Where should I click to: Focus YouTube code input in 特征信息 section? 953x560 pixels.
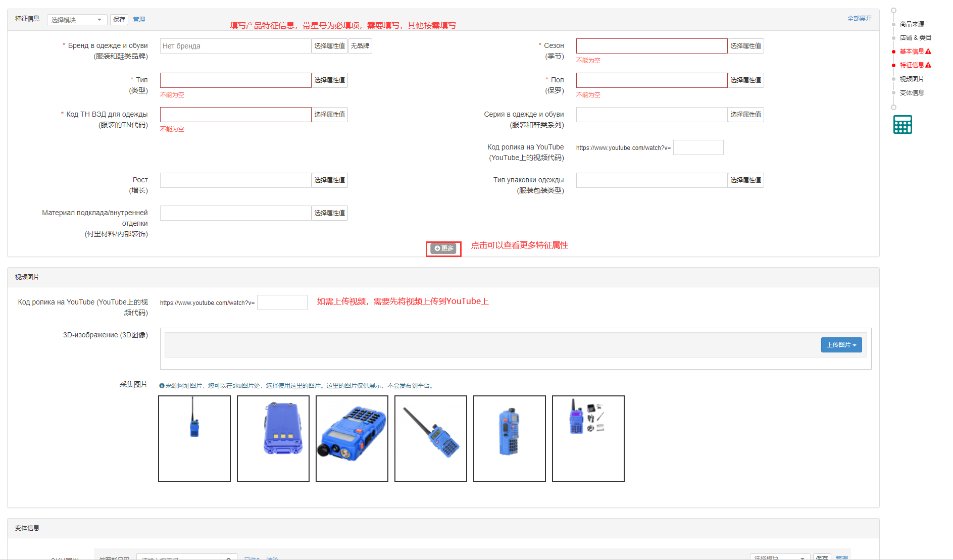(x=698, y=147)
